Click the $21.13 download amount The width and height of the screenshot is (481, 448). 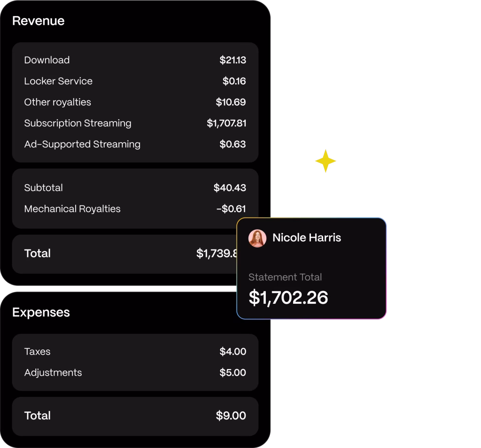click(233, 60)
